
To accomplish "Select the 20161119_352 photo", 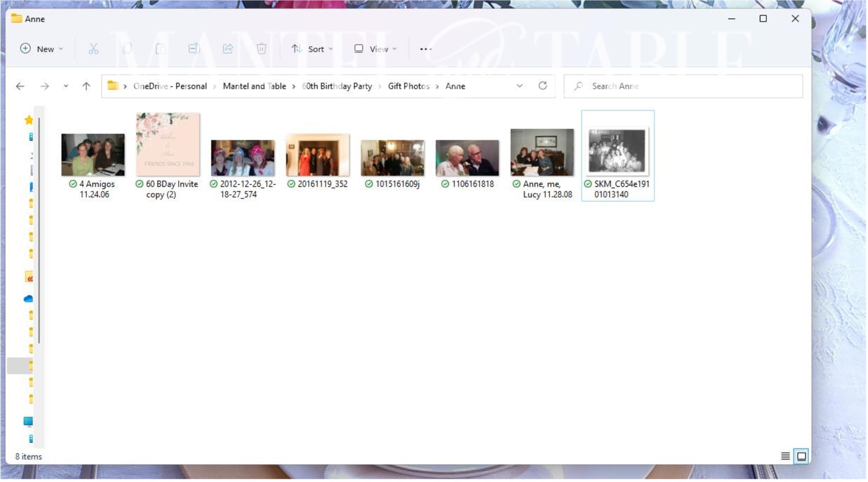I will pyautogui.click(x=318, y=155).
